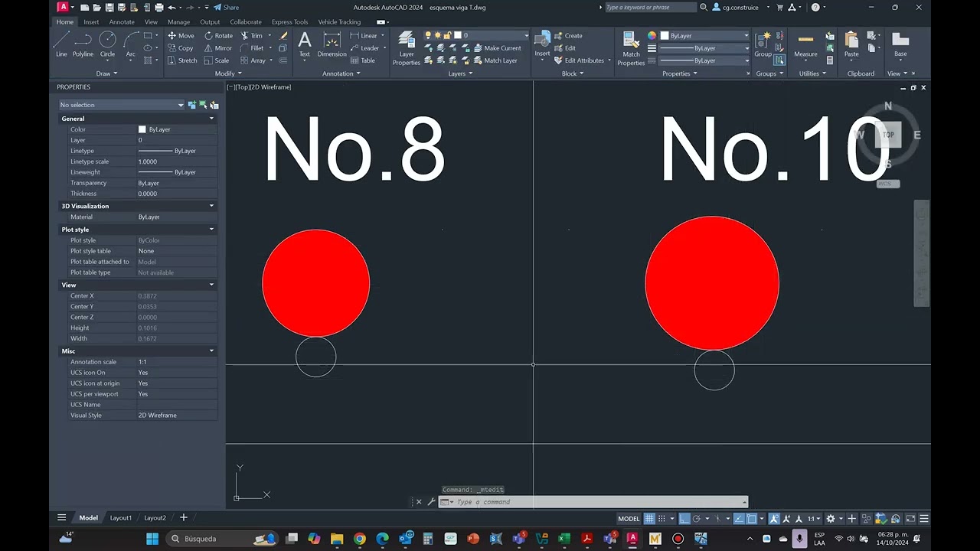The height and width of the screenshot is (551, 980).
Task: Open the No selection dropdown
Action: pyautogui.click(x=122, y=105)
